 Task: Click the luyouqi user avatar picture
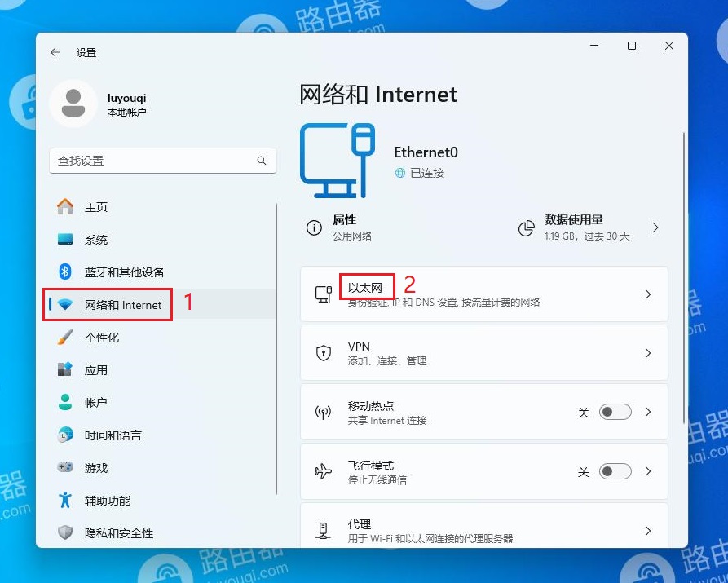[73, 104]
